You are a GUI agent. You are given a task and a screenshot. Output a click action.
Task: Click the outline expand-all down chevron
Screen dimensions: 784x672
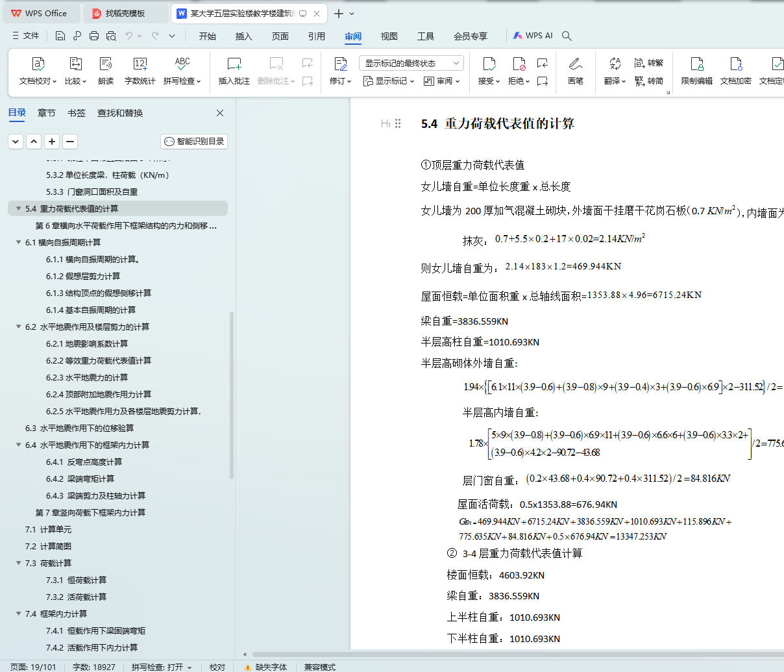pos(16,141)
